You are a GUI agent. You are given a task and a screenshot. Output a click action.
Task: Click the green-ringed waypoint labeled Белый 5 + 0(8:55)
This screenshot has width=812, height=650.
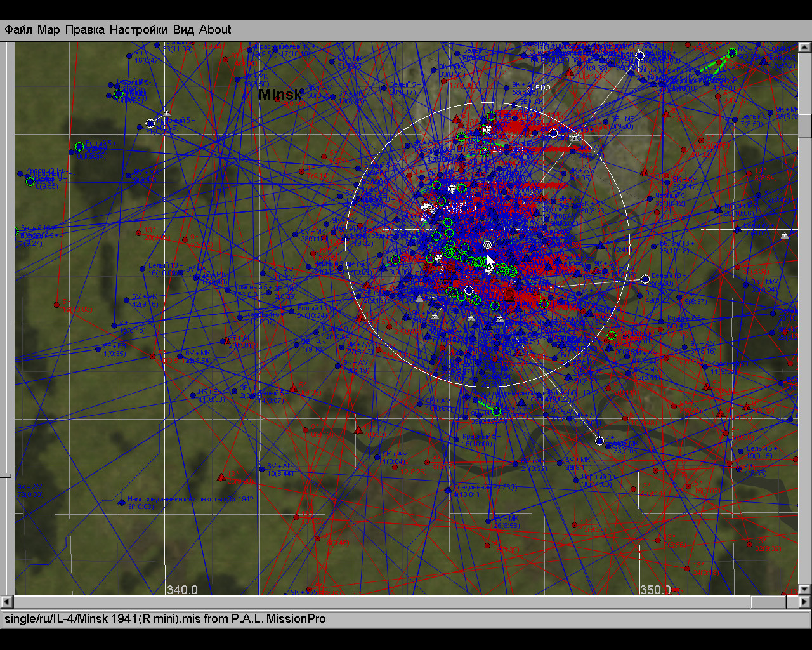[79, 147]
